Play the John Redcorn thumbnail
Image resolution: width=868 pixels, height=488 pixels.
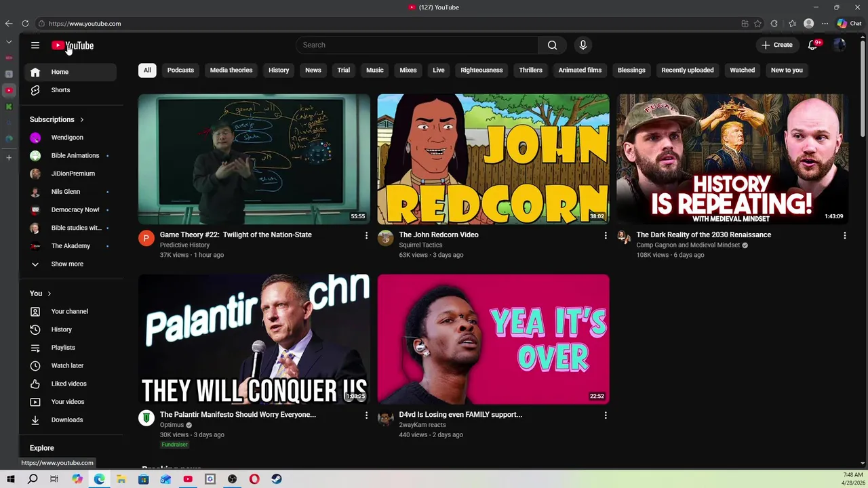493,159
